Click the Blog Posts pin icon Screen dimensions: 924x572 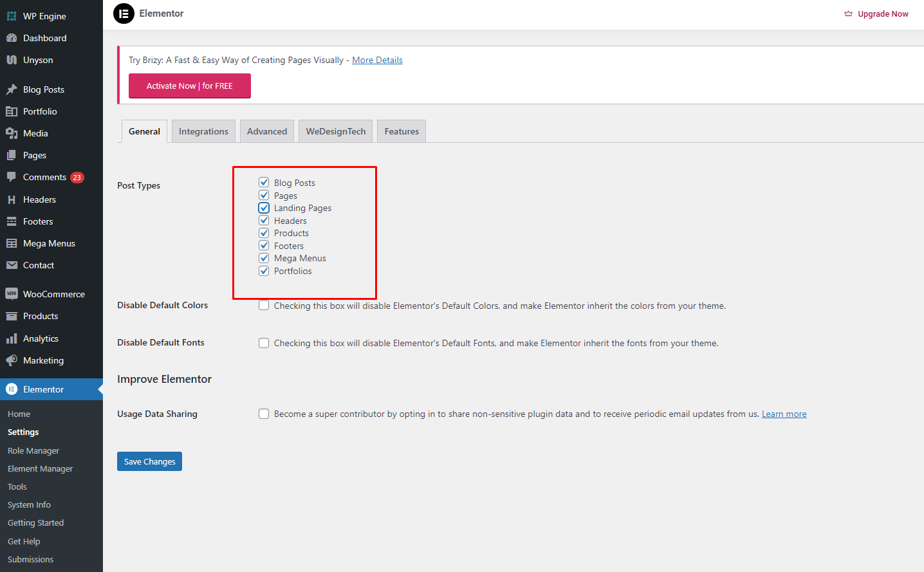click(12, 89)
